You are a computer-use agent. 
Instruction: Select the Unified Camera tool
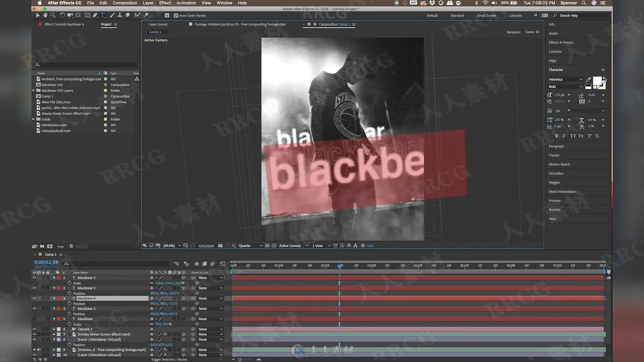click(x=70, y=15)
